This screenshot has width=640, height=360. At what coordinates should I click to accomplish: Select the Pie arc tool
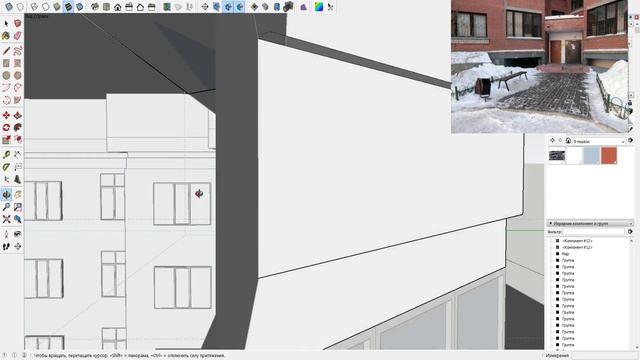pos(18,88)
